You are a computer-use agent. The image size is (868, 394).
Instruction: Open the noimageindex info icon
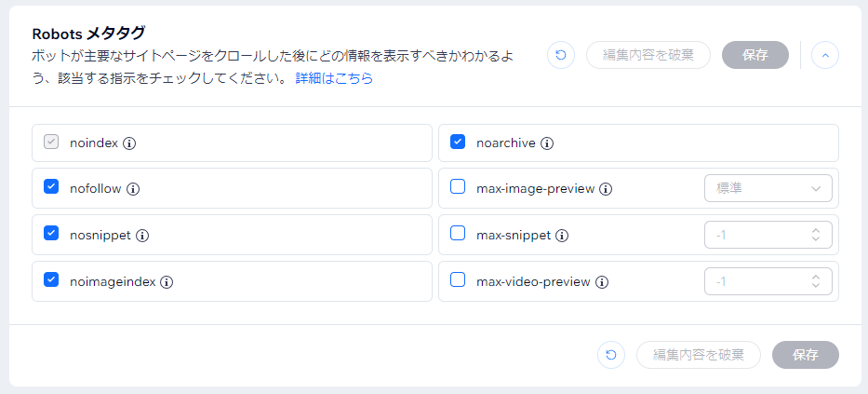167,282
